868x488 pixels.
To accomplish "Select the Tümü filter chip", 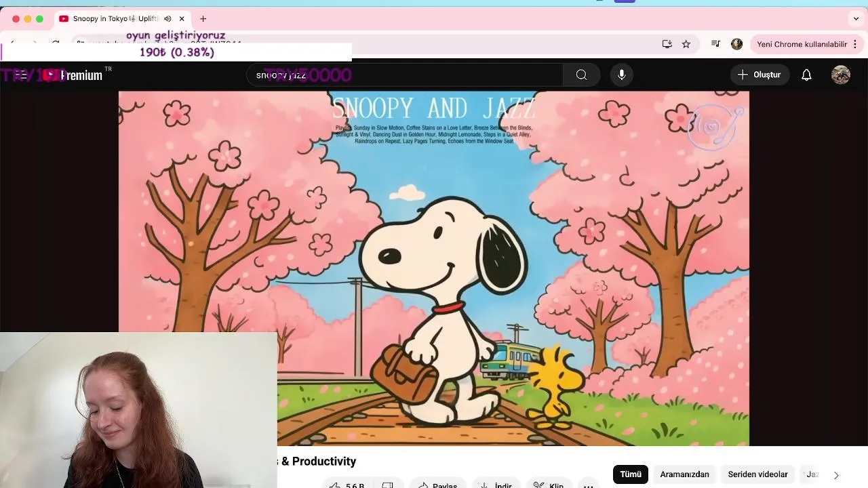I will pyautogui.click(x=630, y=474).
